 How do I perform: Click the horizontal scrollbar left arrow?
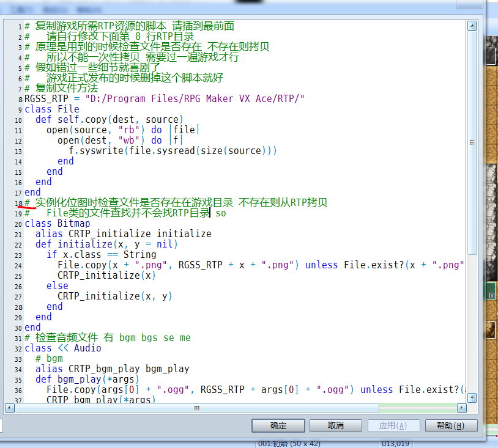pos(10,408)
